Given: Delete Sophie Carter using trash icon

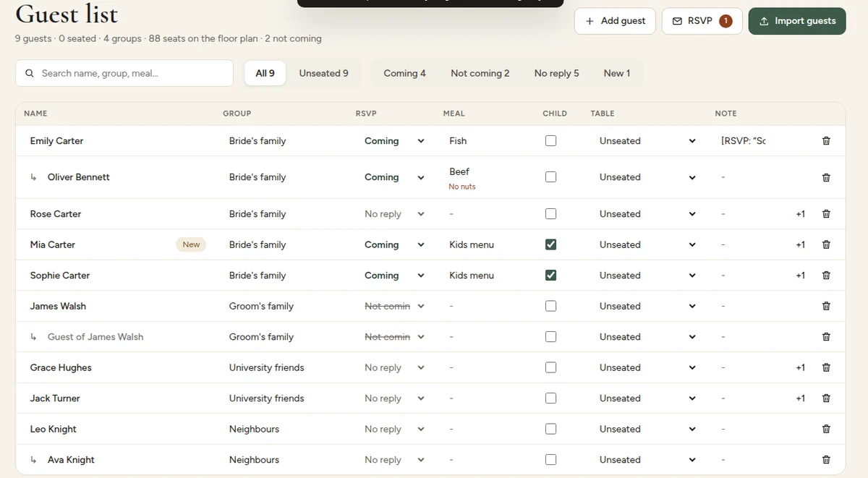Looking at the screenshot, I should (x=826, y=276).
